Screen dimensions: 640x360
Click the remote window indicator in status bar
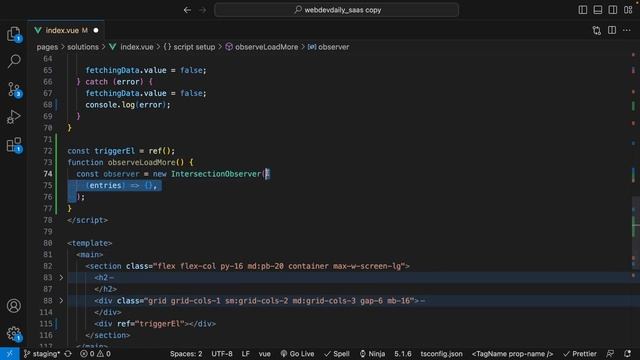tap(9, 354)
